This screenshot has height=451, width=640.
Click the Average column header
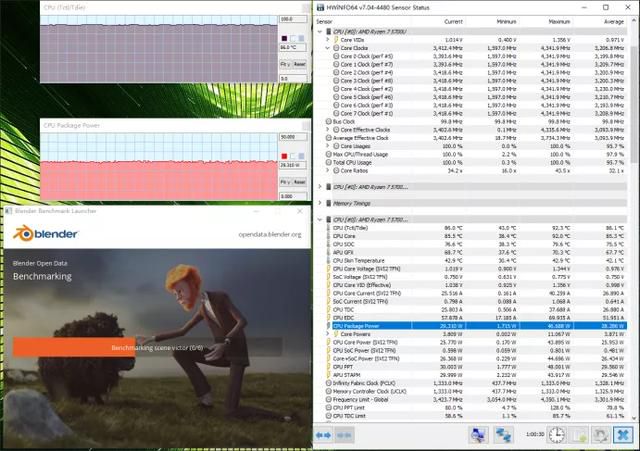(x=613, y=22)
